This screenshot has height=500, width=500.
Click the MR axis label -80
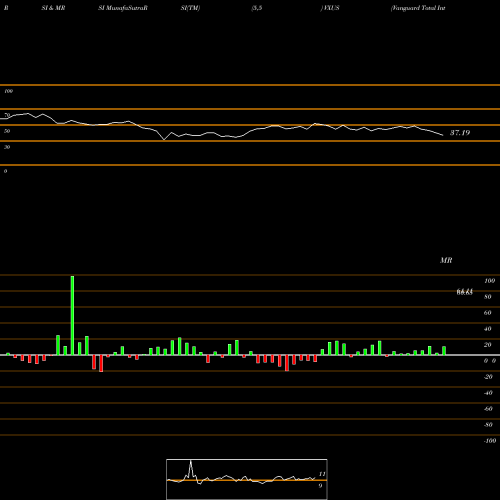point(488,425)
